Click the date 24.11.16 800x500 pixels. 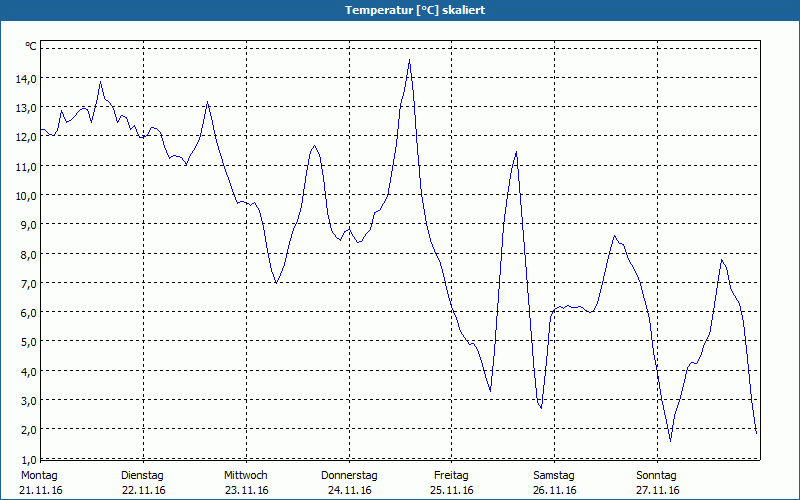click(349, 490)
